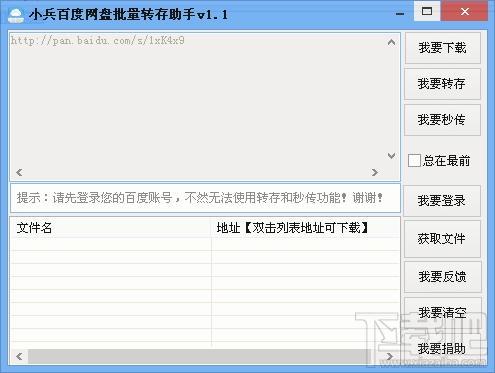Click the 我要下载 button
Screen dimensions: 495x373
(x=442, y=48)
